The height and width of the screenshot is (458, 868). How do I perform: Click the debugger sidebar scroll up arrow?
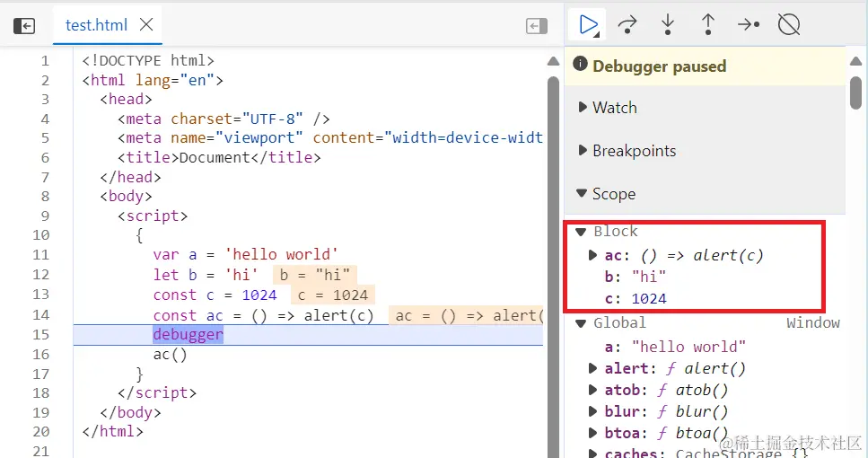click(x=855, y=61)
